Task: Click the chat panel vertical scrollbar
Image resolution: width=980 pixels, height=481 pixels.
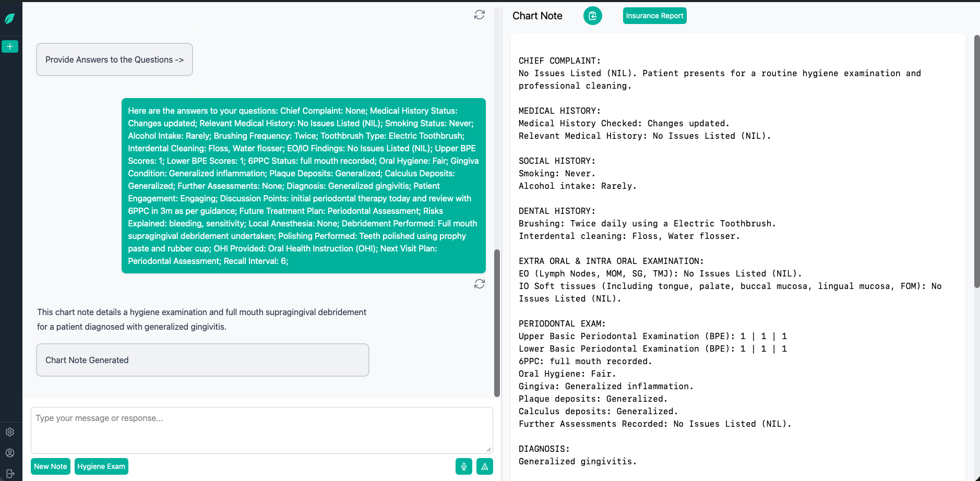Action: [497, 322]
